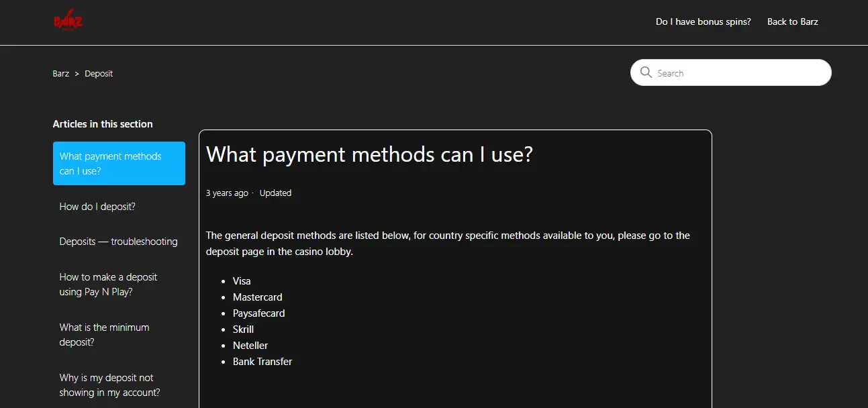Focus the Search input field
This screenshot has width=868, height=408.
[x=731, y=72]
